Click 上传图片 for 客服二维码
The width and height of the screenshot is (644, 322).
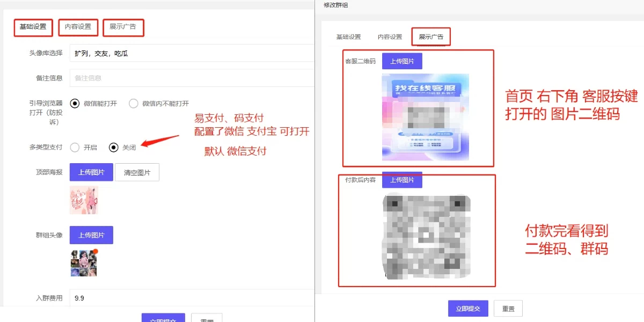[402, 61]
